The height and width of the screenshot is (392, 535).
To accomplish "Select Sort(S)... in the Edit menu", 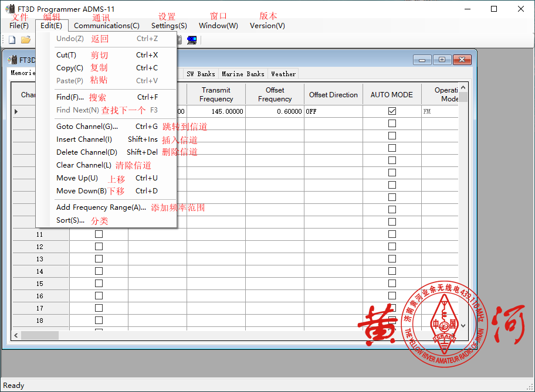I will pyautogui.click(x=70, y=220).
